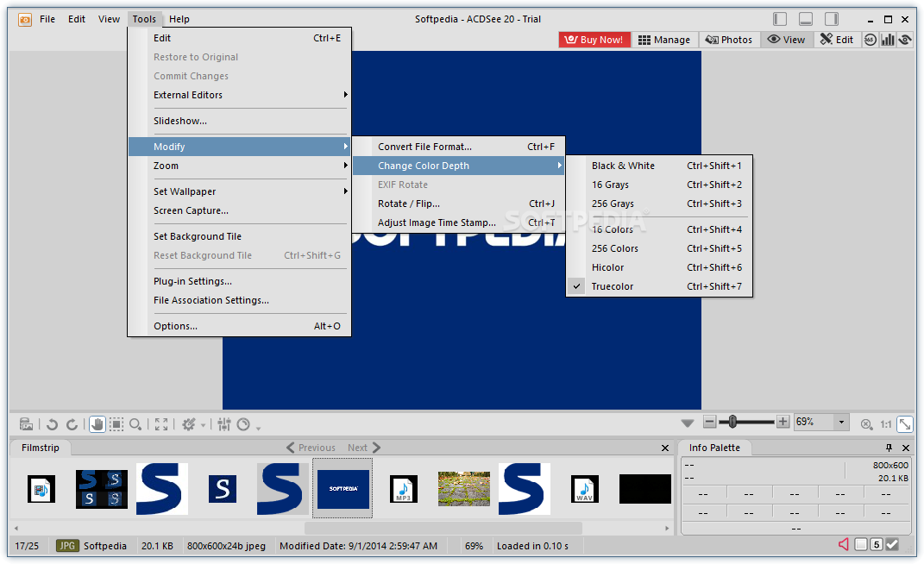Switch to View mode
Viewport: 924px width, 564px height.
tap(786, 40)
